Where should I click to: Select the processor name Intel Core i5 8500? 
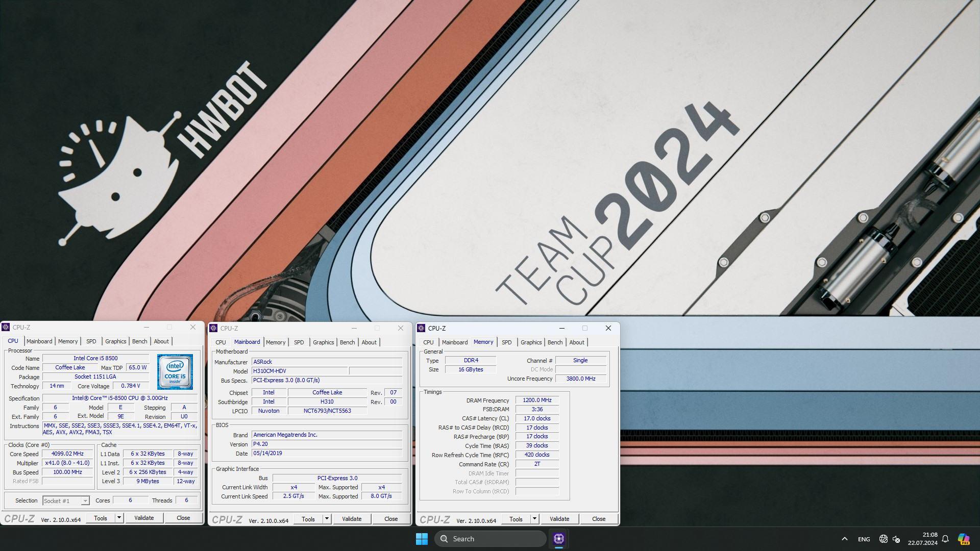pyautogui.click(x=95, y=358)
